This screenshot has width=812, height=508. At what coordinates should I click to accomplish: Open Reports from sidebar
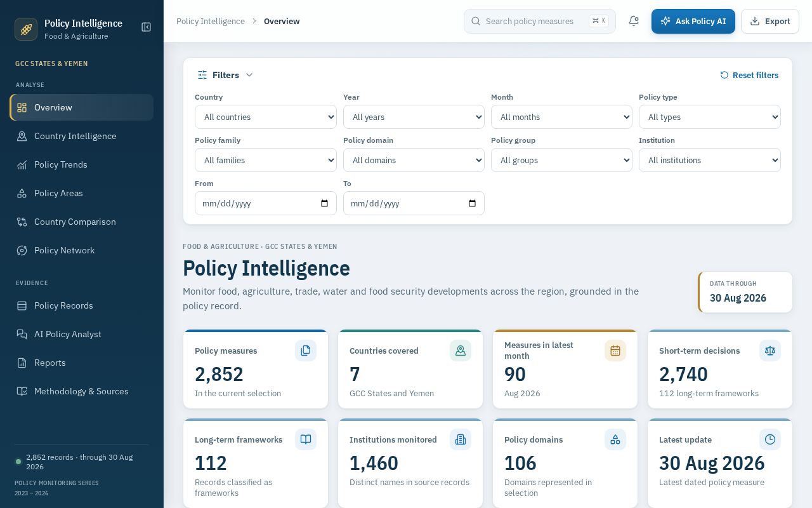81,363
